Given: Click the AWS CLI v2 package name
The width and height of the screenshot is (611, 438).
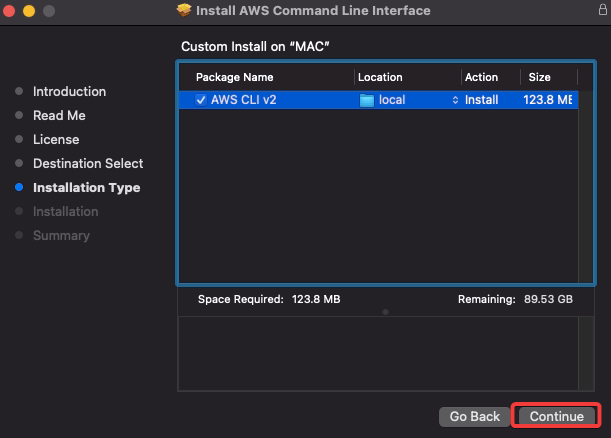Looking at the screenshot, I should [244, 100].
